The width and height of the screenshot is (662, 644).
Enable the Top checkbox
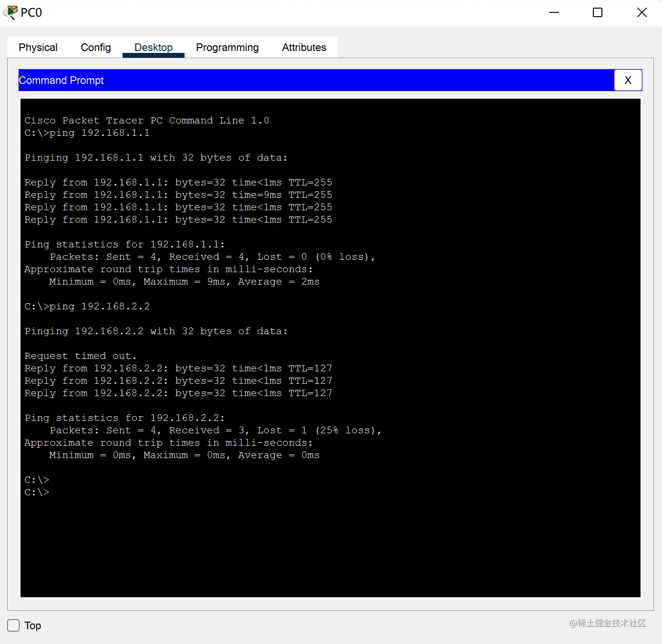point(13,625)
